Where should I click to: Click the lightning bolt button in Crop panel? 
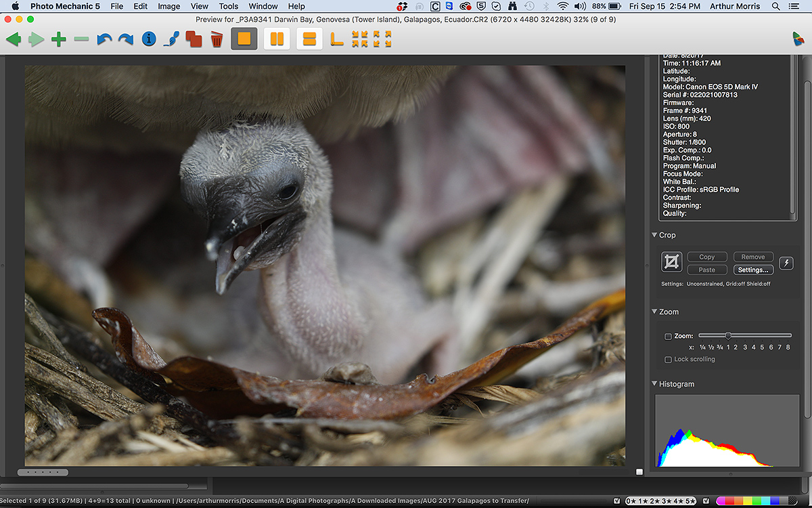[x=786, y=263]
